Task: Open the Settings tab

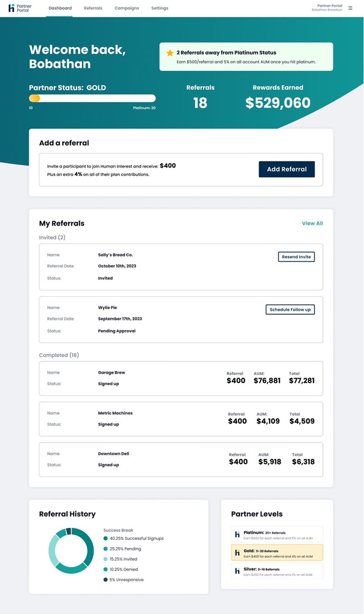Action: pos(160,8)
